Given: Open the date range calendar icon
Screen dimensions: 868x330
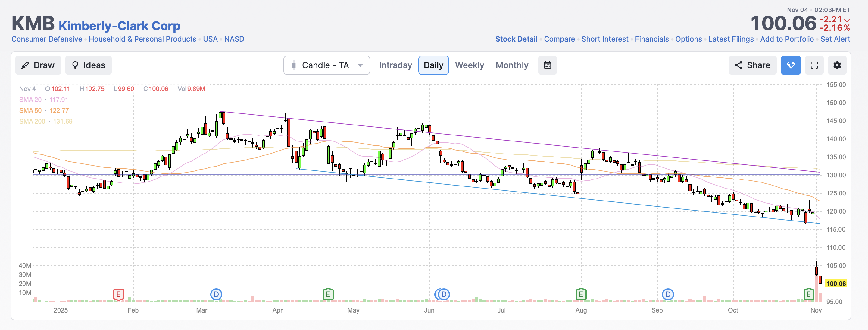Looking at the screenshot, I should click(x=547, y=65).
